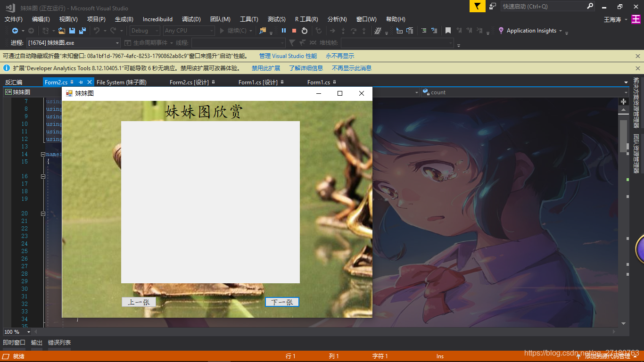Viewport: 644px width, 362px height.
Task: Click the Show Next Statement arrow icon
Action: pyautogui.click(x=332, y=31)
